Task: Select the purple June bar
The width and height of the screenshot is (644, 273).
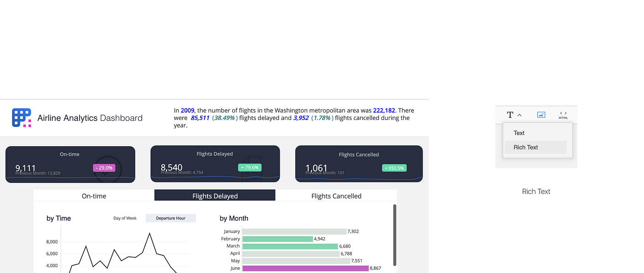Action: (x=305, y=268)
